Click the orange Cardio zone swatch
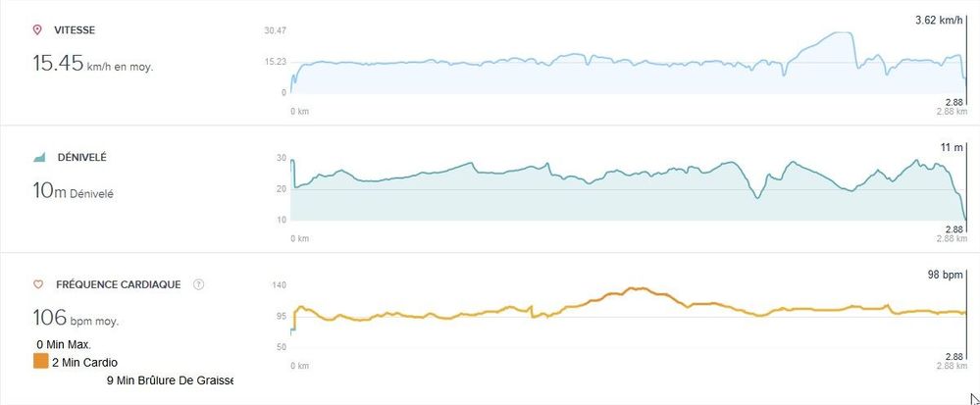Screen dimensions: 980x405 (x=40, y=361)
